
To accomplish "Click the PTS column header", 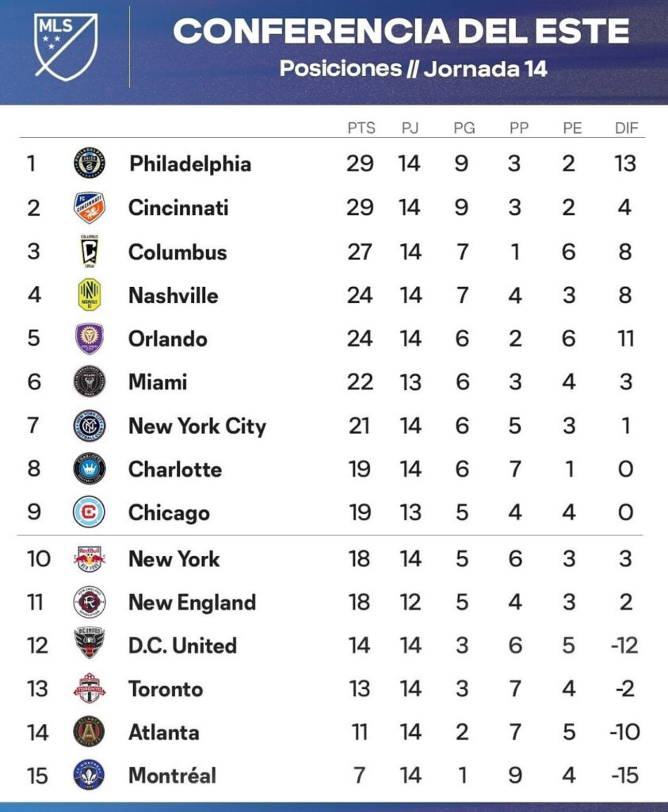I will pos(361,128).
